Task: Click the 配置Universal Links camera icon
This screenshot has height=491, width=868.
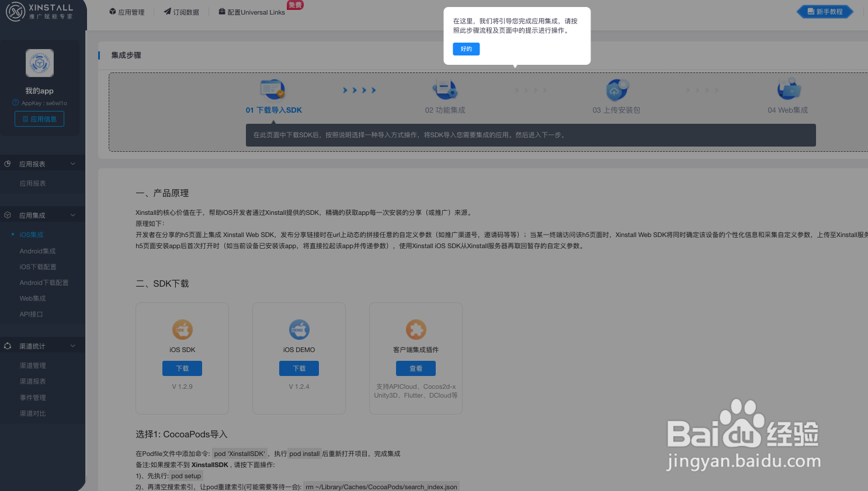Action: (221, 11)
